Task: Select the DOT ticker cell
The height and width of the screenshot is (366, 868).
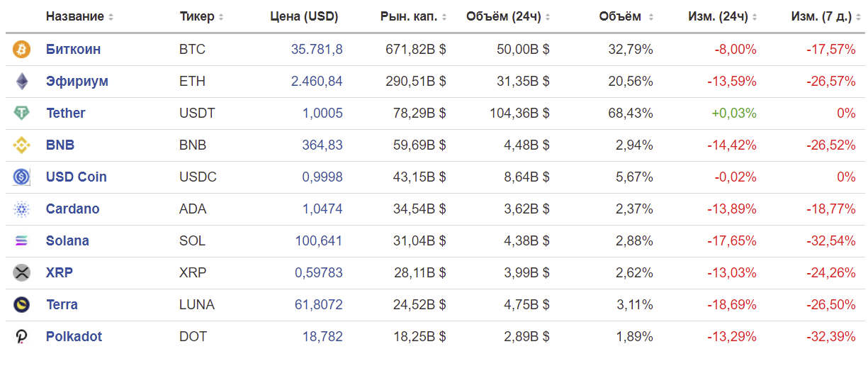Action: [x=193, y=337]
